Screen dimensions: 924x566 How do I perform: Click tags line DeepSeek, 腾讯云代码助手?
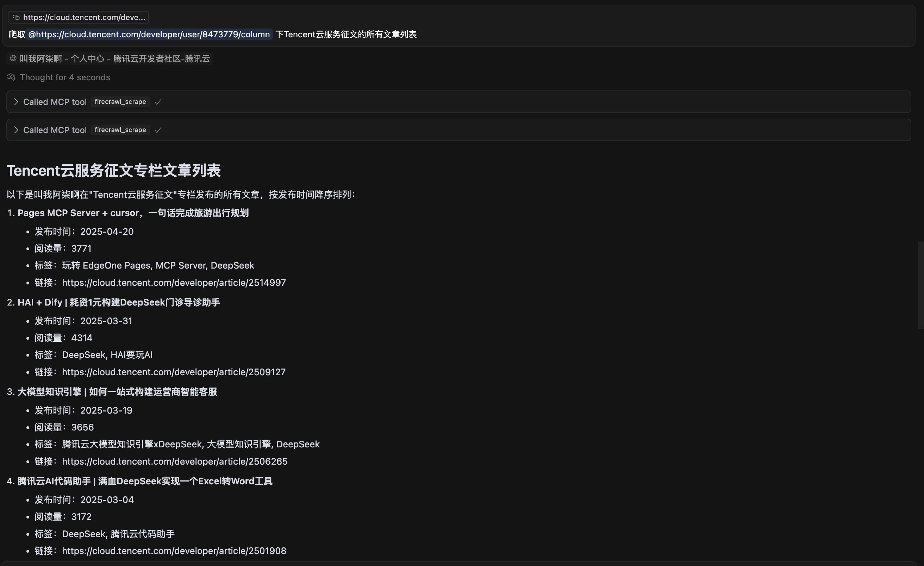105,534
